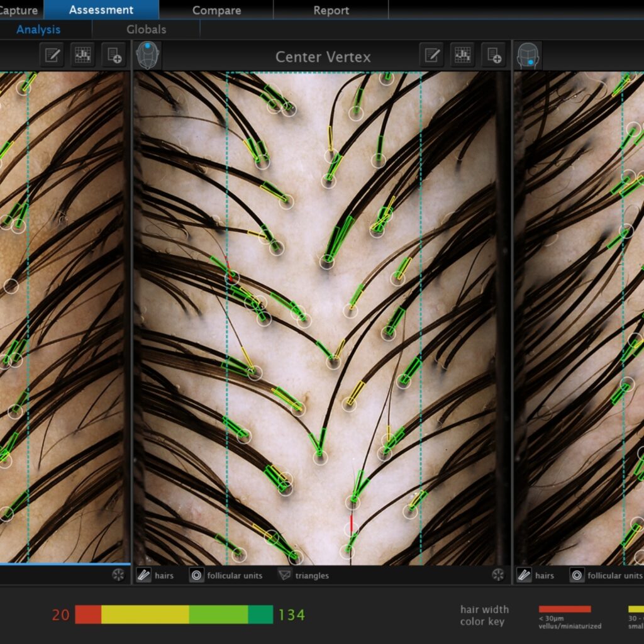The image size is (644, 644).
Task: Switch to the Compare tab
Action: 216,10
